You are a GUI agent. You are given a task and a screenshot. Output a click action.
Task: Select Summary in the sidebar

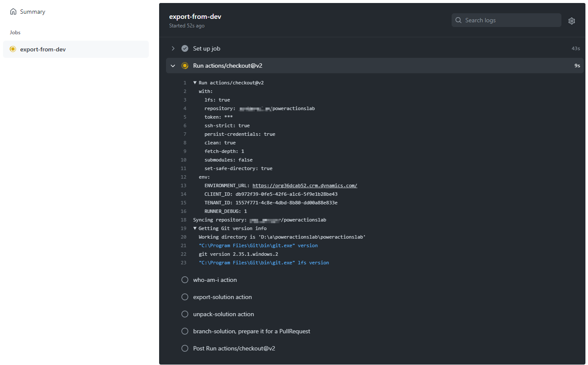coord(32,12)
